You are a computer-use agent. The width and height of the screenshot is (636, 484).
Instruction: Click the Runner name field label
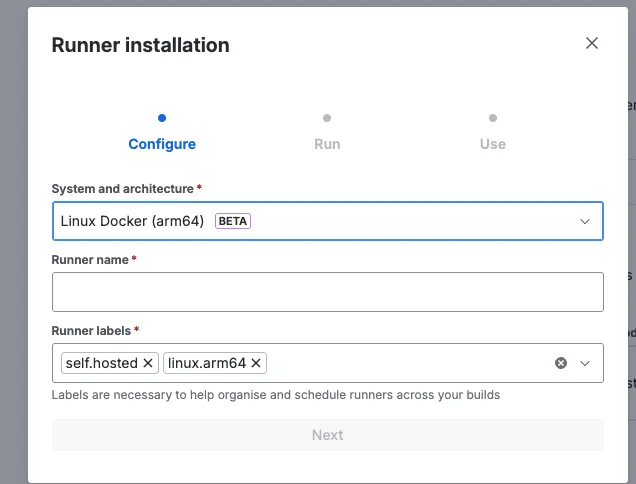coord(90,259)
